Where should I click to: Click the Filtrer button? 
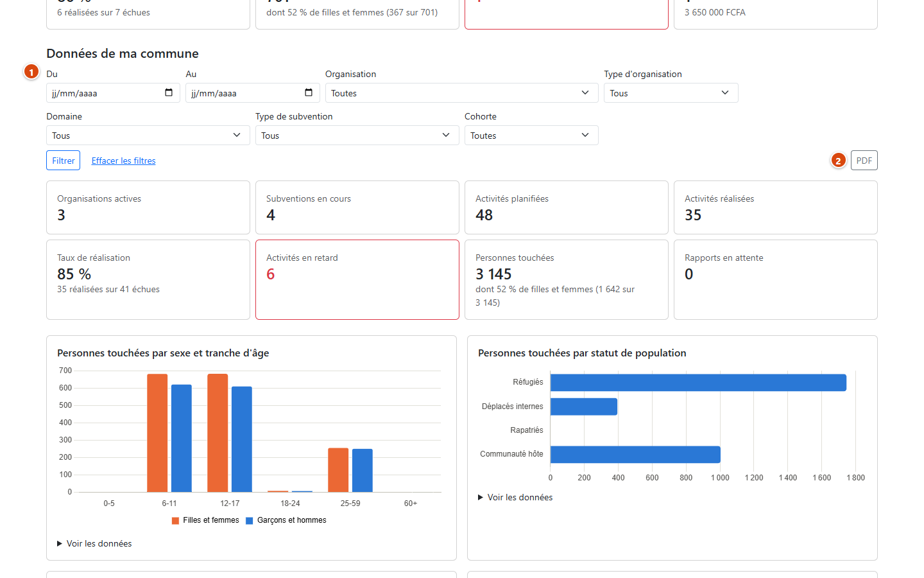click(64, 161)
